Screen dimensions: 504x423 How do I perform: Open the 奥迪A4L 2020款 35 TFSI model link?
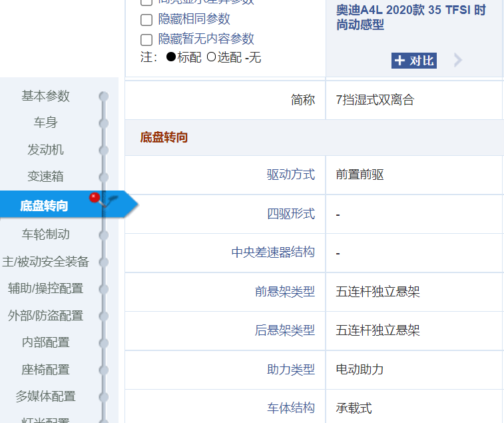pos(411,17)
